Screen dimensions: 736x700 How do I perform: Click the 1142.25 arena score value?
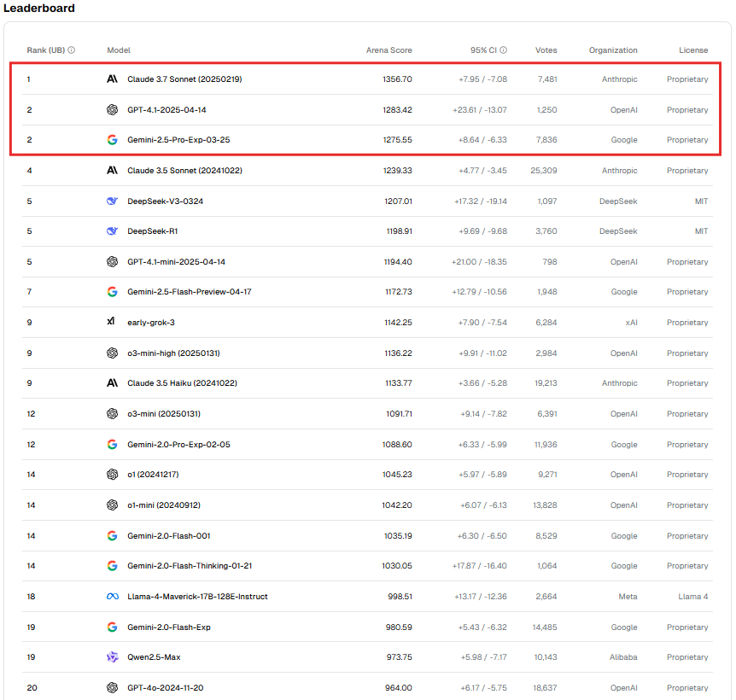click(x=398, y=323)
